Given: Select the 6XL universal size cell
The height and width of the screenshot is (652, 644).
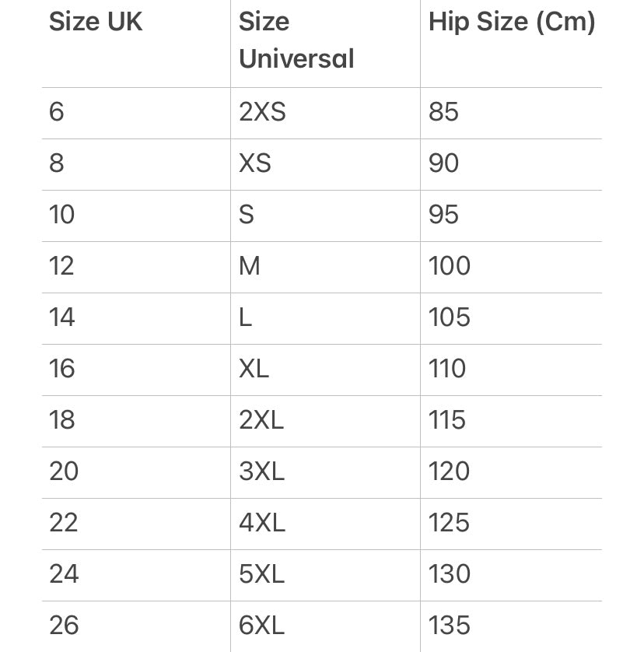Looking at the screenshot, I should pos(262,626).
